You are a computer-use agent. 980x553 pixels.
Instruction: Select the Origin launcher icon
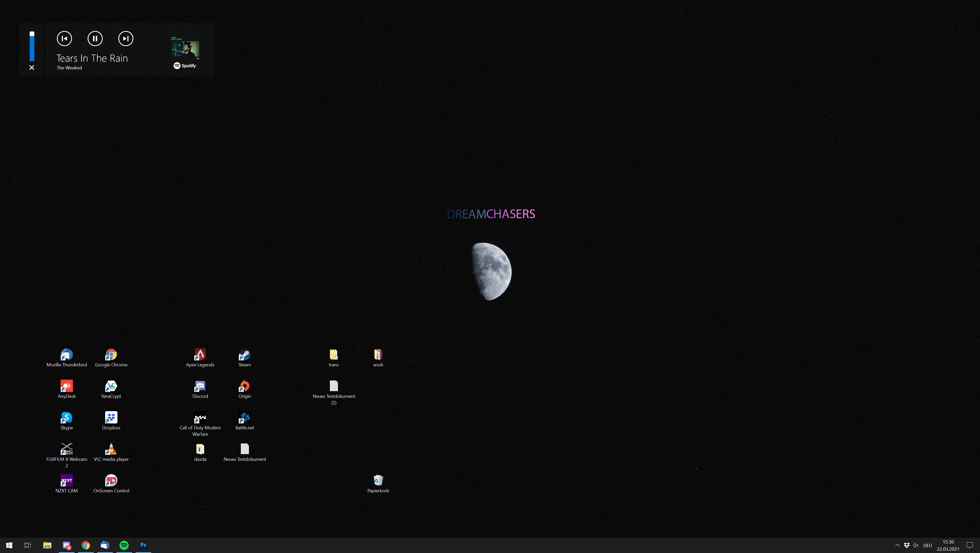[x=244, y=386]
